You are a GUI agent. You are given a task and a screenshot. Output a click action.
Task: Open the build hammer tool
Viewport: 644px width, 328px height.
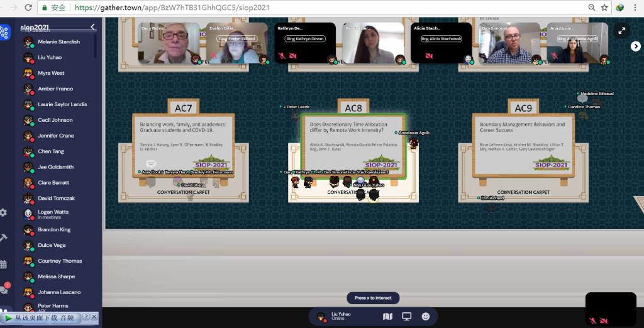(4, 238)
